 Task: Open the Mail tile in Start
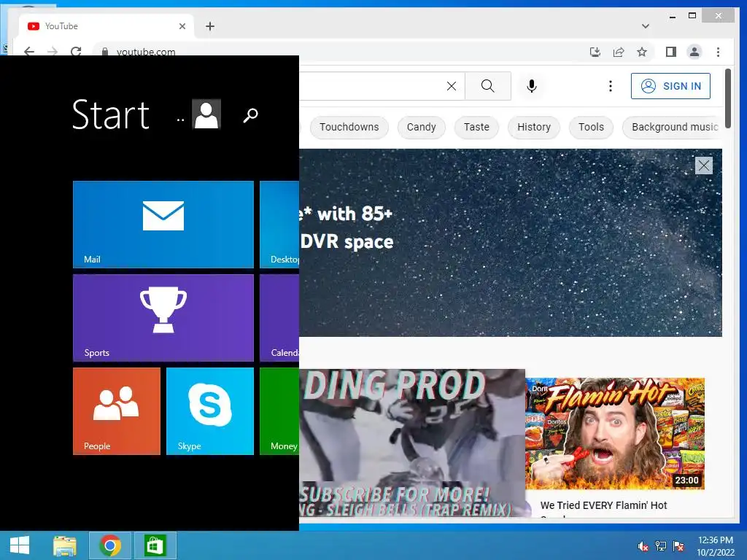163,225
